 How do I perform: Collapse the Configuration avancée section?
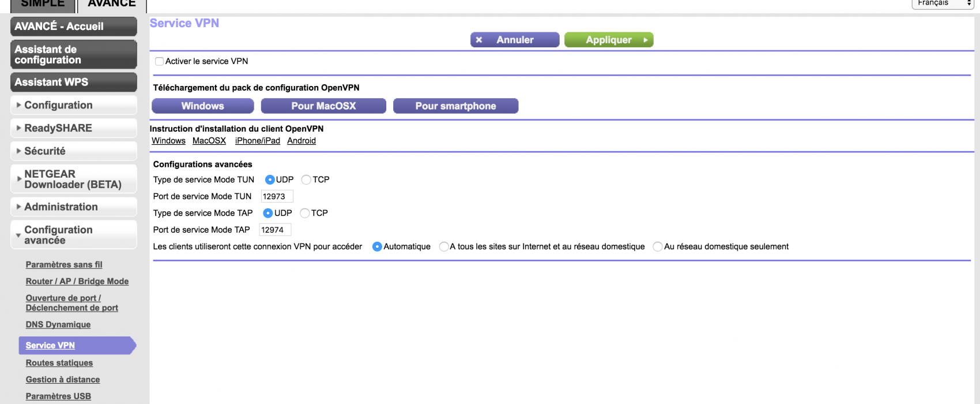point(74,235)
